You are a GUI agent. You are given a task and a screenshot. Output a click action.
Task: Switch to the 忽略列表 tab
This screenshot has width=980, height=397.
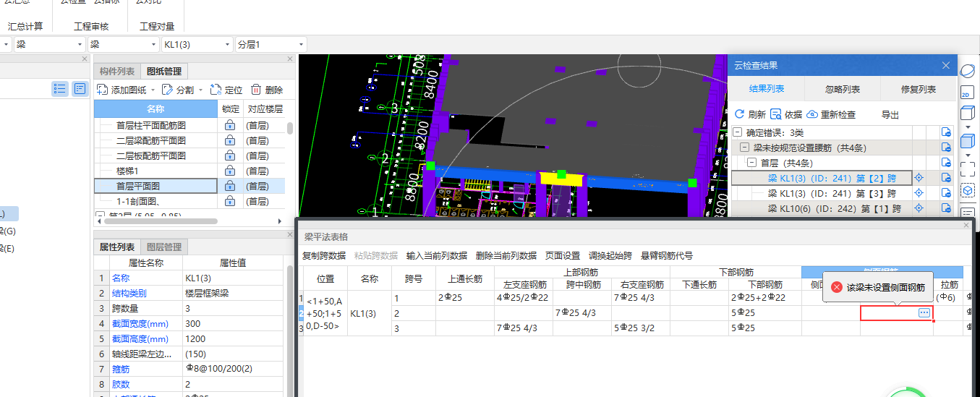(843, 89)
